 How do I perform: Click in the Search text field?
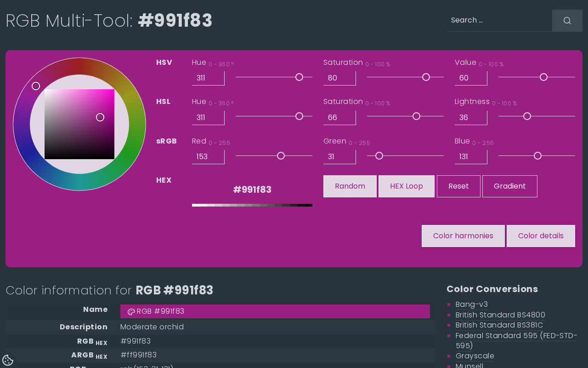click(499, 20)
